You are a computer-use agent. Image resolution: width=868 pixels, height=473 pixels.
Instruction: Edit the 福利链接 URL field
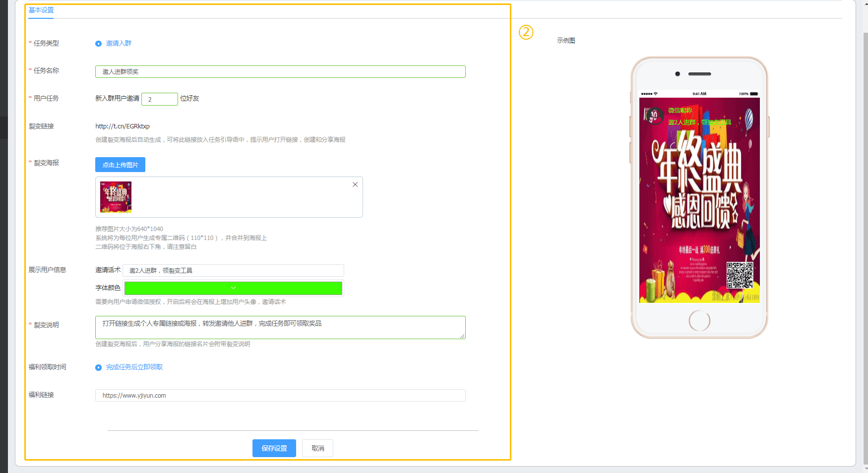pos(280,396)
